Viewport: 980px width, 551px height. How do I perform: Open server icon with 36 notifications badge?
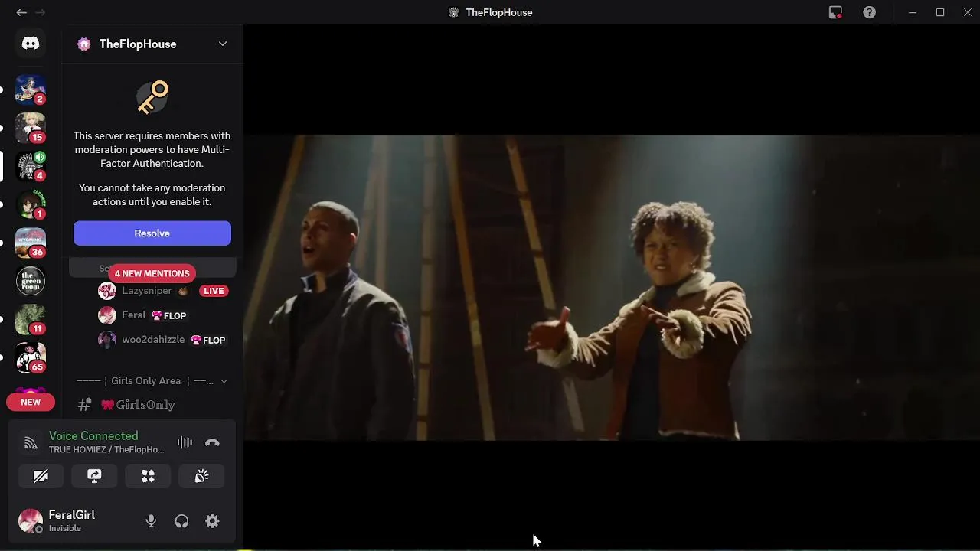coord(31,243)
